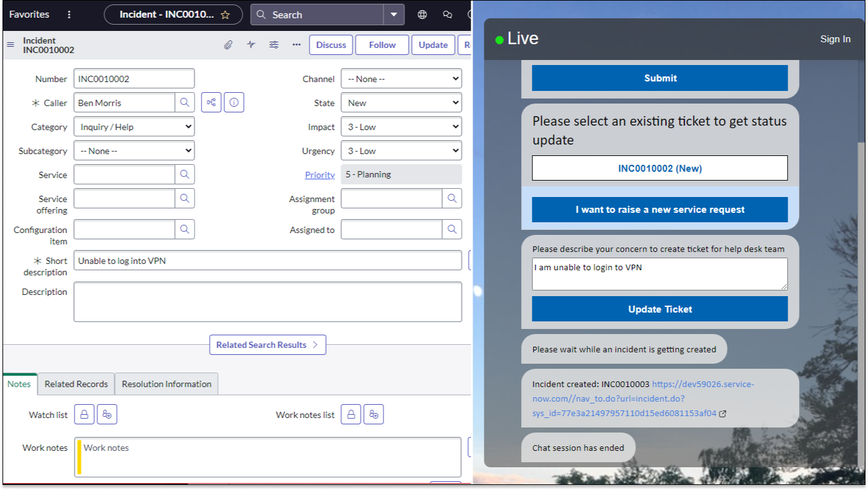Screen dimensions: 868x490
Task: Click inside the Description text area
Action: click(267, 302)
